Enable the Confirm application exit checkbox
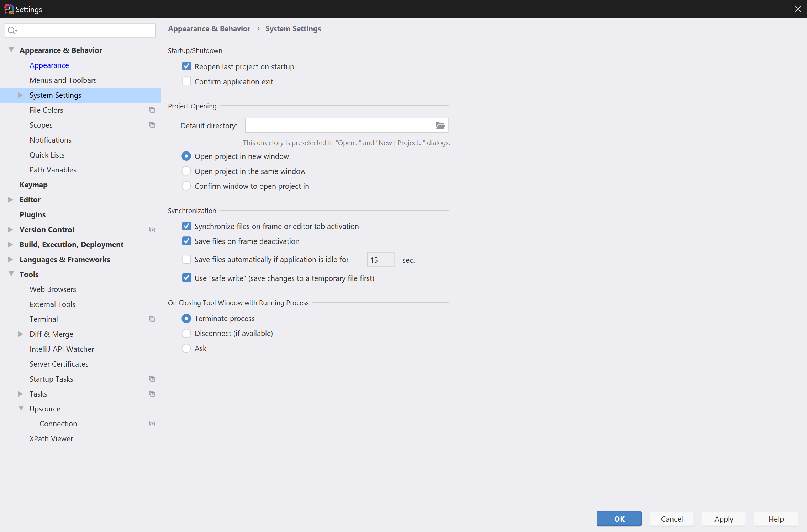807x532 pixels. point(186,81)
